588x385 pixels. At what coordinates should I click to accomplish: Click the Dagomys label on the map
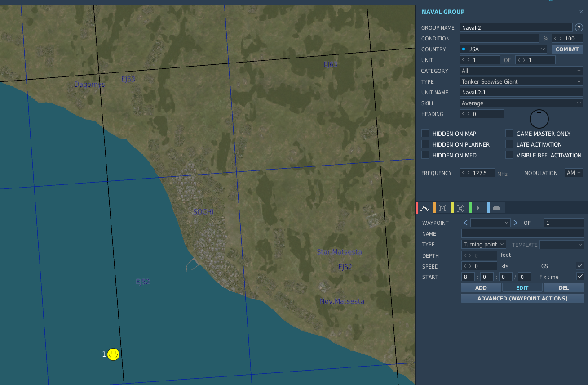pos(89,84)
